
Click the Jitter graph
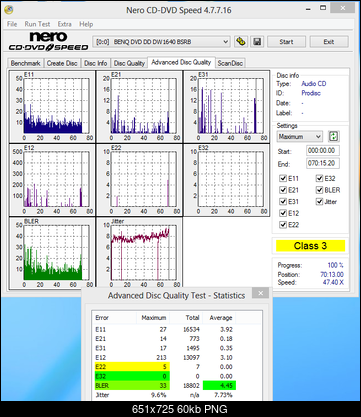pyautogui.click(x=139, y=253)
